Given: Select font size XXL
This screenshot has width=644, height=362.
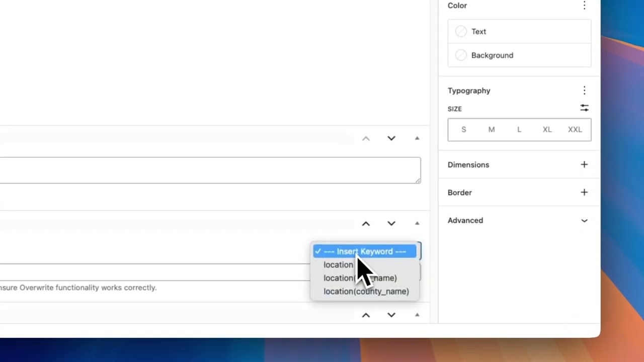Looking at the screenshot, I should click(x=575, y=130).
